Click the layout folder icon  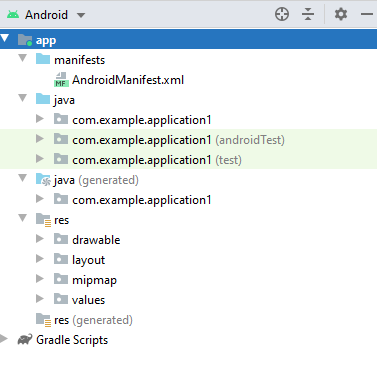click(x=61, y=259)
